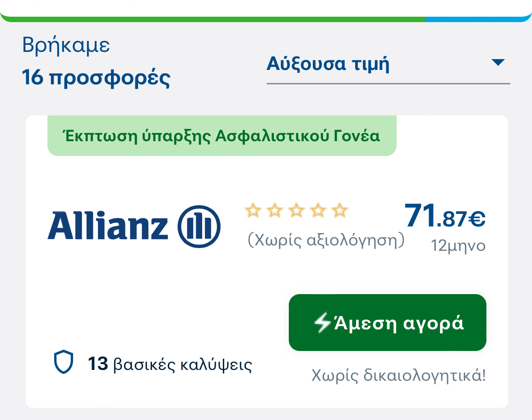Open the 13 βασικές καλύψεις details
This screenshot has height=420, width=532.
point(170,364)
